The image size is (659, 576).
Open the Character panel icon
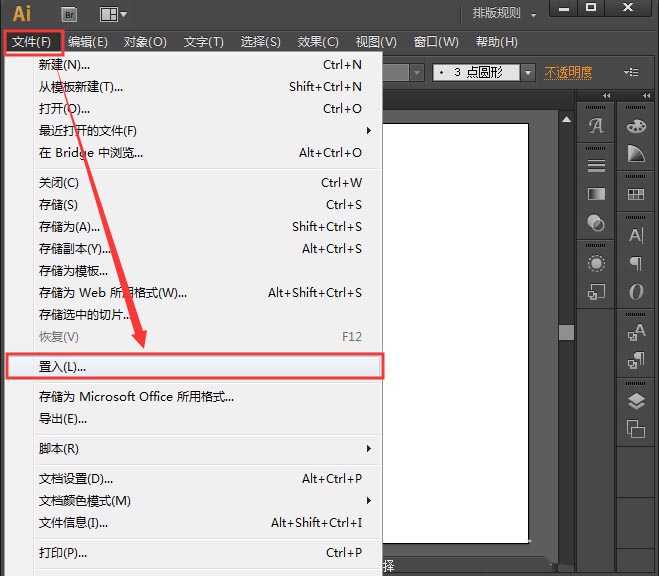click(x=636, y=235)
